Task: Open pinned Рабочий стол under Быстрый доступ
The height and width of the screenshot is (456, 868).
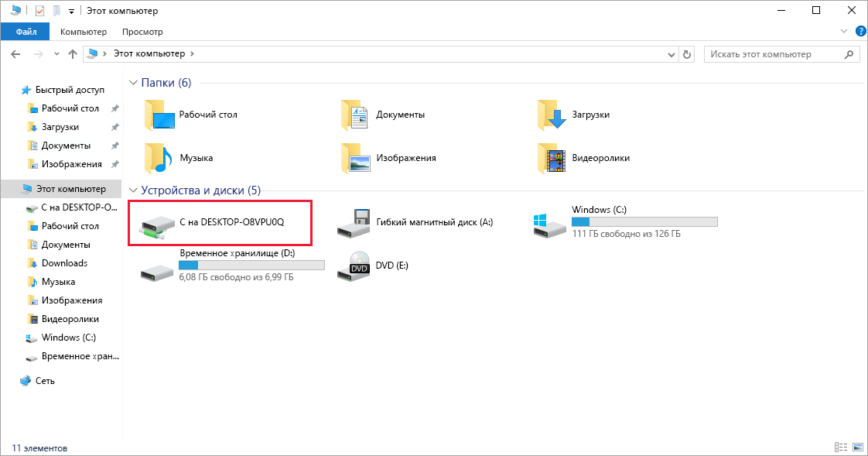Action: tap(70, 108)
